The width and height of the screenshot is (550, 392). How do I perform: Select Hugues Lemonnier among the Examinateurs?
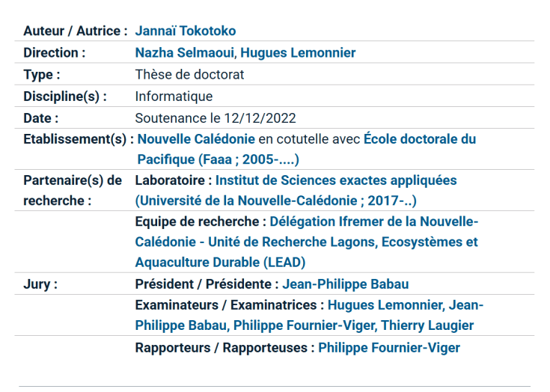[x=385, y=305]
